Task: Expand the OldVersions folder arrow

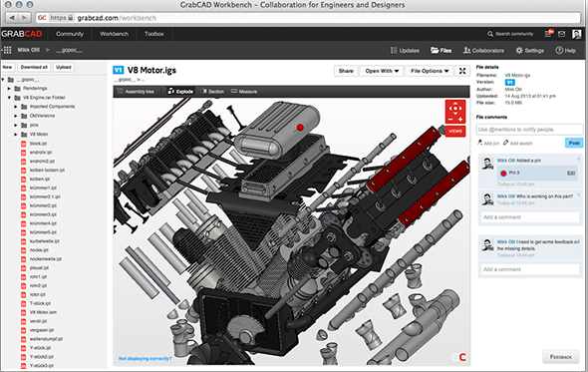Action: (x=16, y=116)
